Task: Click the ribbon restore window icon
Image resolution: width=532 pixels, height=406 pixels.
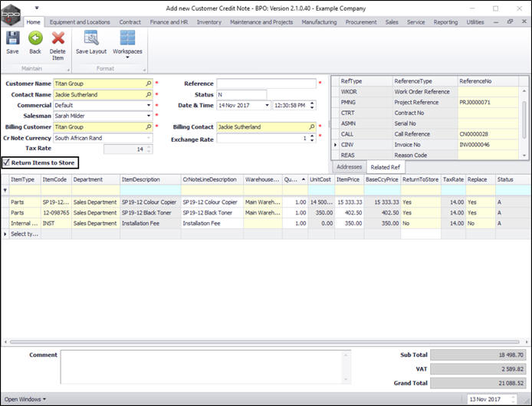Action: click(510, 21)
